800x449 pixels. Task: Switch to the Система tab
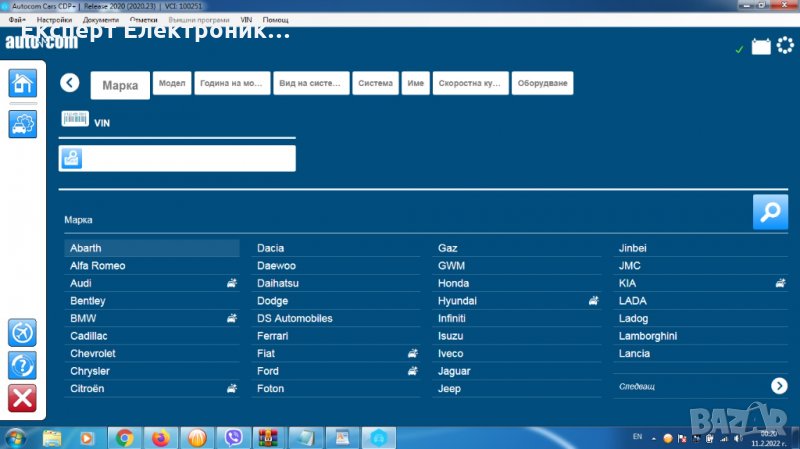coord(375,84)
